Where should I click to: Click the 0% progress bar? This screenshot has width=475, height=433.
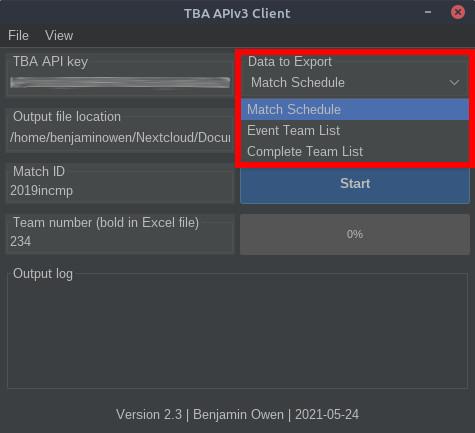pos(355,234)
